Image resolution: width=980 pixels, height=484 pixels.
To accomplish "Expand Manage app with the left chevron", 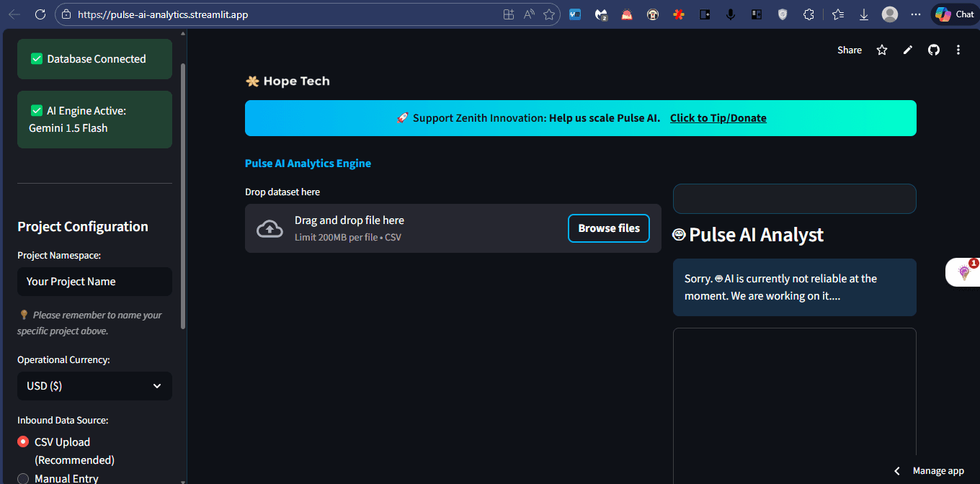I will point(897,471).
